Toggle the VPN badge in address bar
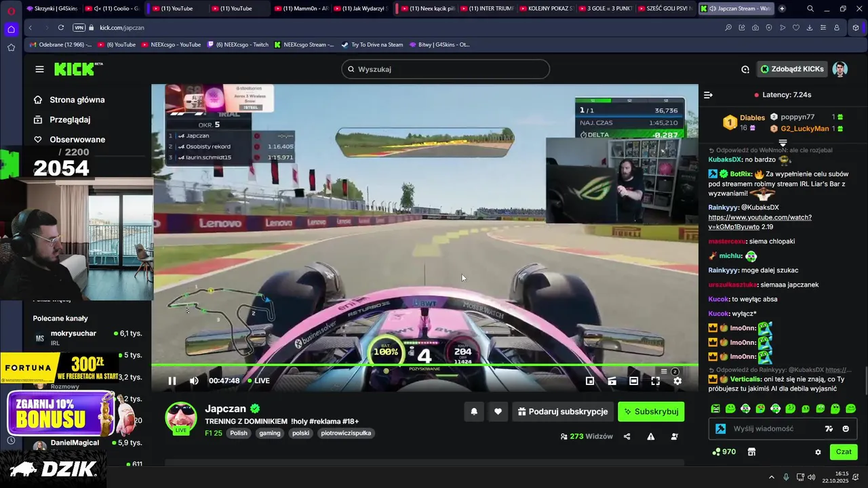 (x=79, y=28)
